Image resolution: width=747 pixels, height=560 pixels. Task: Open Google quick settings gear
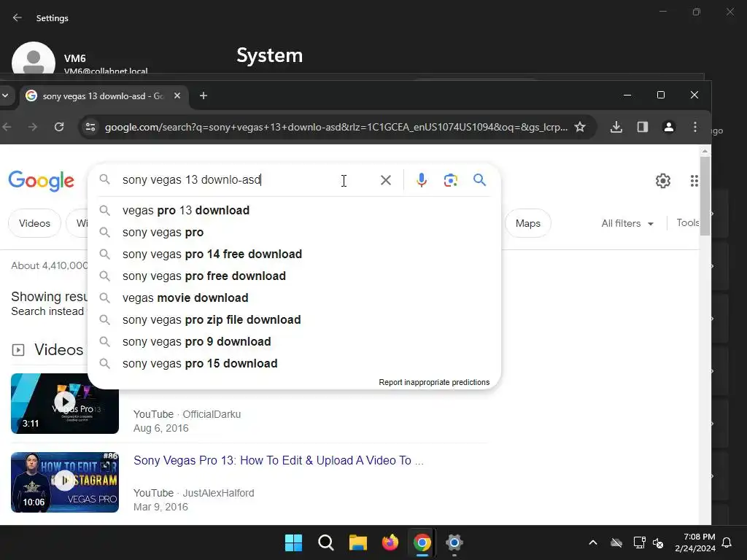[662, 181]
